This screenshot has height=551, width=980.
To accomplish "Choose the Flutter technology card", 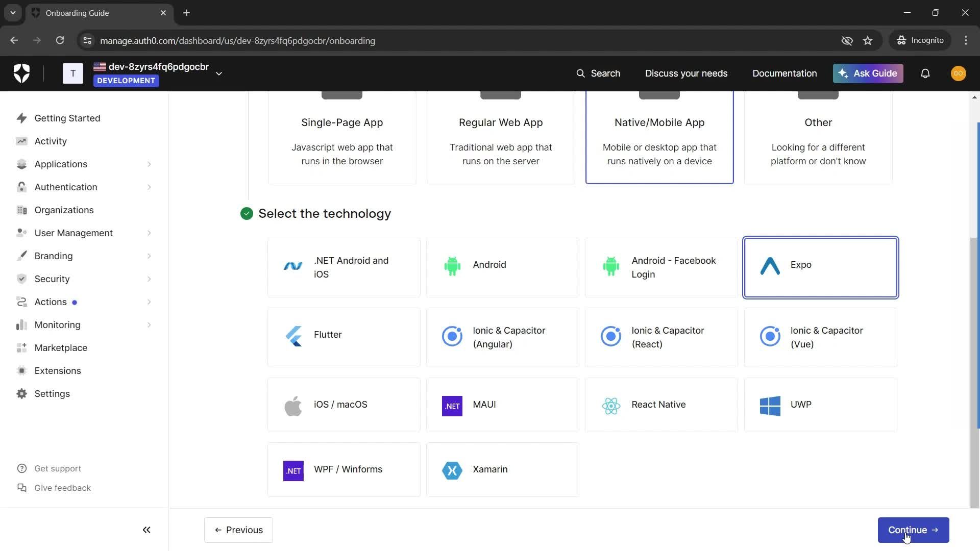I will pyautogui.click(x=344, y=337).
